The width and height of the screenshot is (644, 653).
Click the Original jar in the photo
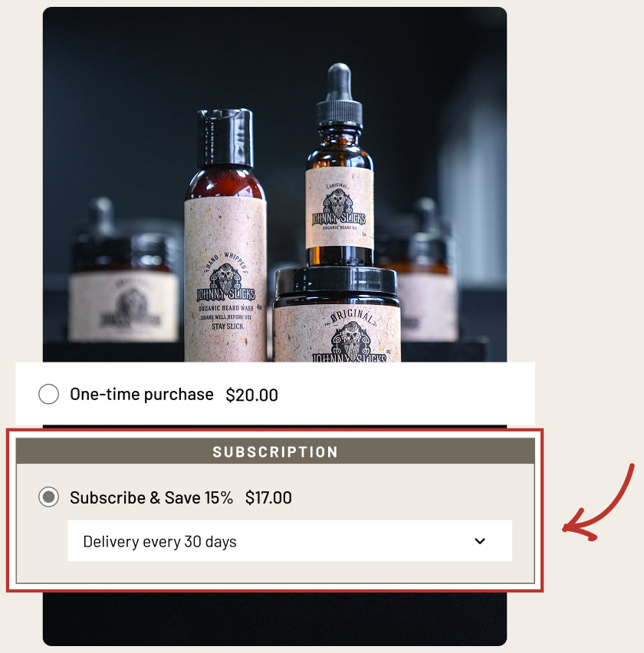(337, 314)
